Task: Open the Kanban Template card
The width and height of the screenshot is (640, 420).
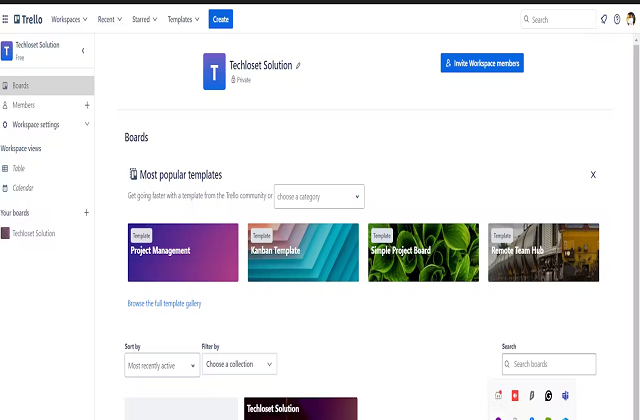Action: (x=303, y=252)
